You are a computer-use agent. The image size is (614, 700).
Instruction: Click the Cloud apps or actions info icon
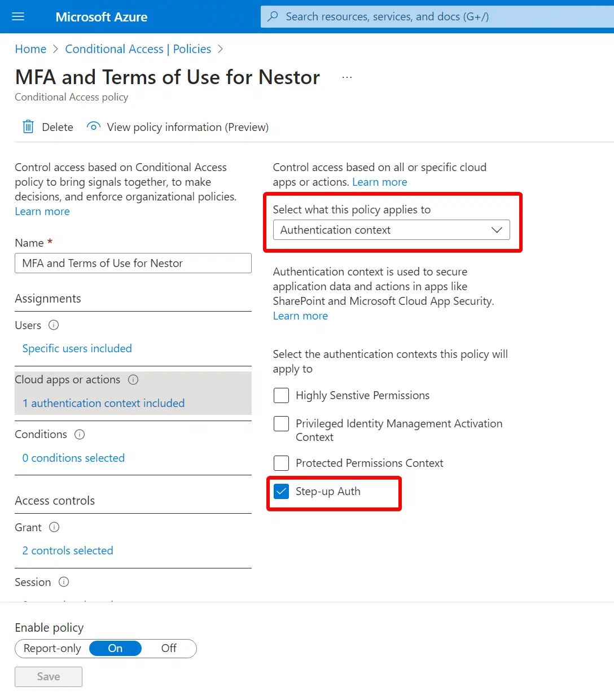[133, 380]
